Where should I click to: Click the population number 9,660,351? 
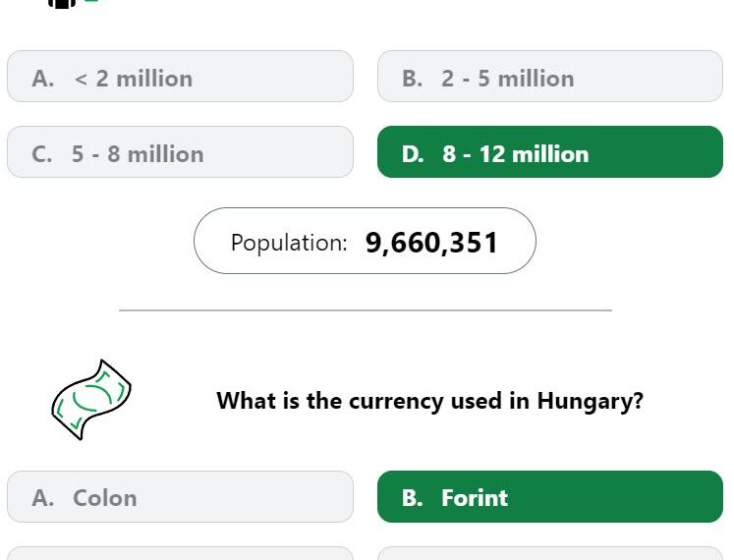[431, 243]
